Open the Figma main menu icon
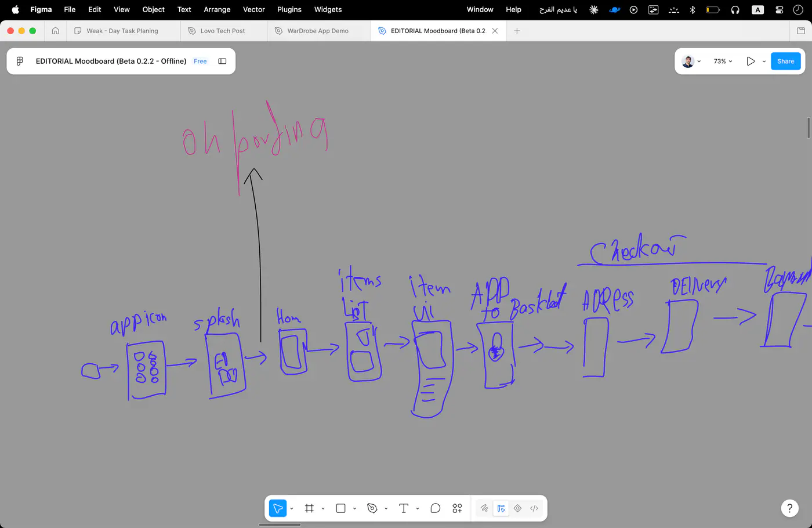812x528 pixels. pyautogui.click(x=20, y=61)
